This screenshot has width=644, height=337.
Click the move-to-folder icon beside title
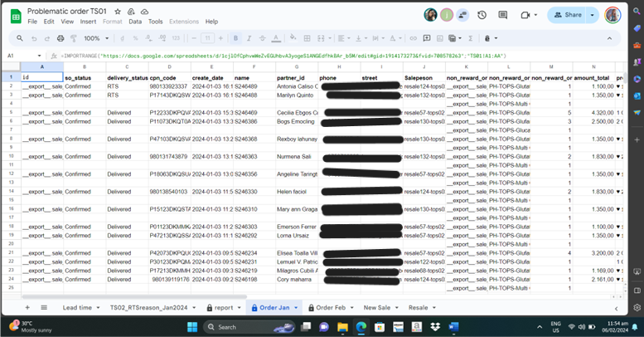(131, 12)
